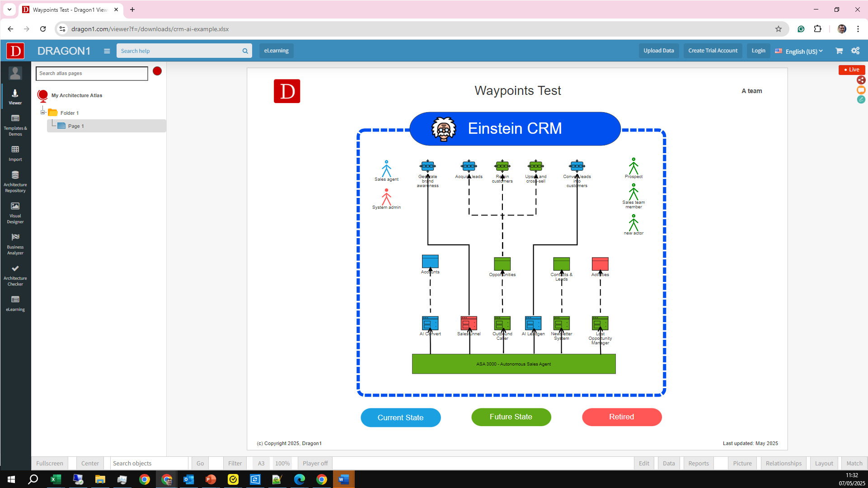The height and width of the screenshot is (488, 868).
Task: Click the red record dot by atlas search
Action: coord(157,71)
